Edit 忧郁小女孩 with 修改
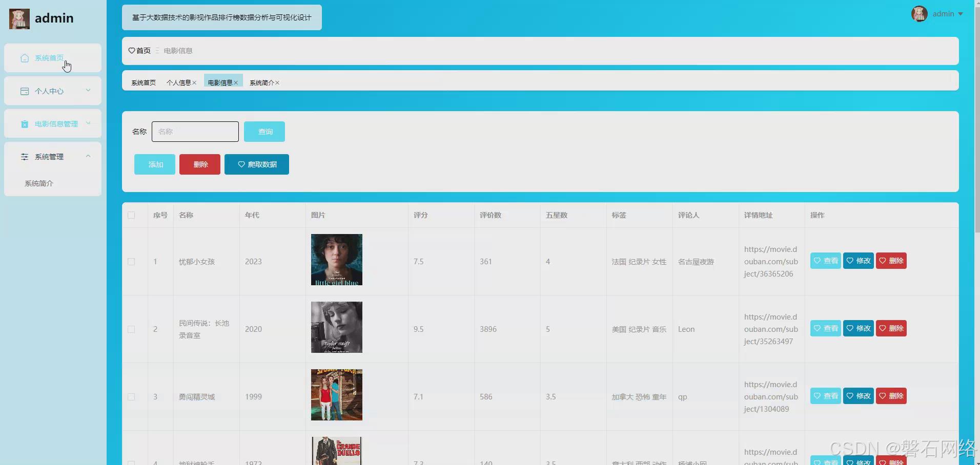This screenshot has height=465, width=980. [859, 261]
